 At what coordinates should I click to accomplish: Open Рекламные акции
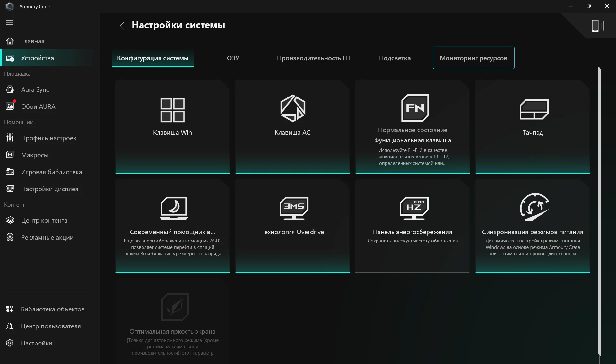[47, 237]
